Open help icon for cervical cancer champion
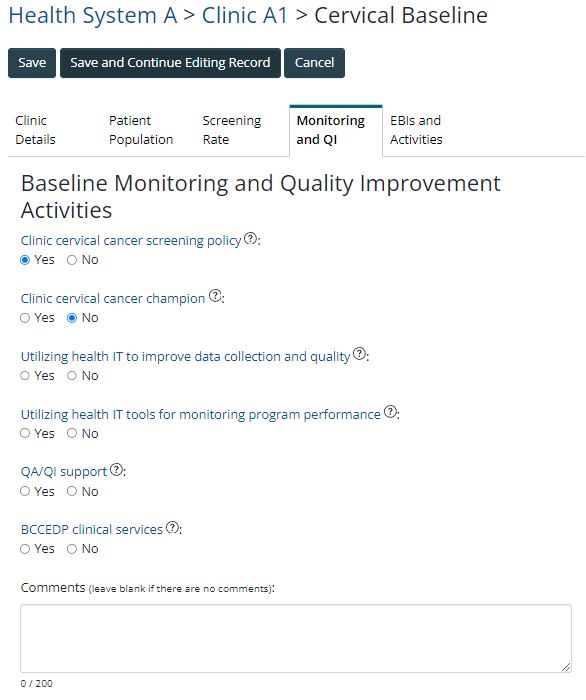Image resolution: width=586 pixels, height=700 pixels. click(x=215, y=296)
